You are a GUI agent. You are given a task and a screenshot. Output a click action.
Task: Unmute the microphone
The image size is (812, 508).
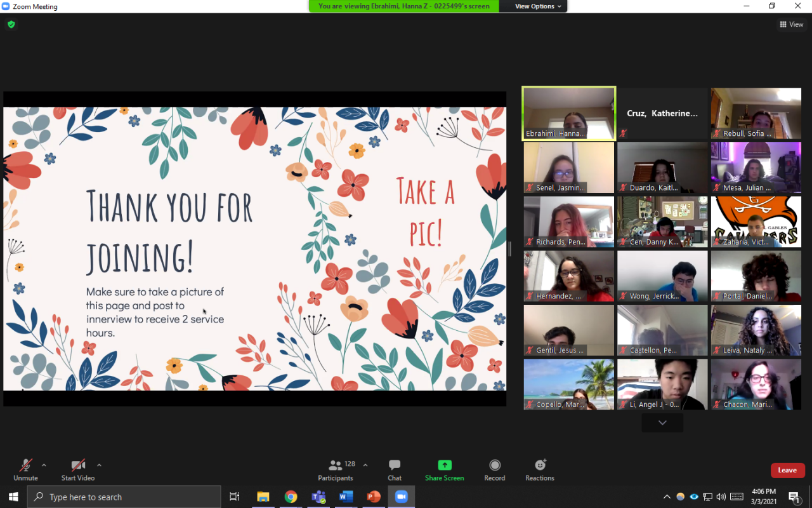(25, 470)
